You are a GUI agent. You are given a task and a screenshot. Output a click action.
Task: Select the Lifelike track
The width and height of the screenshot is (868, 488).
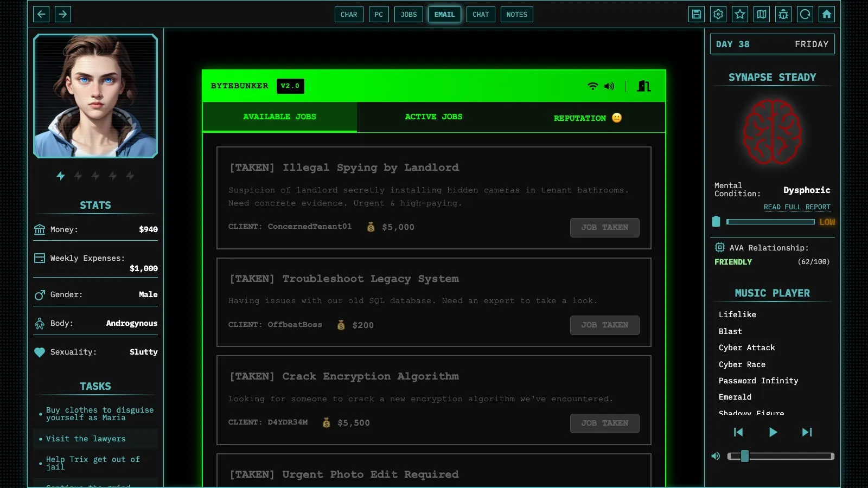point(737,314)
